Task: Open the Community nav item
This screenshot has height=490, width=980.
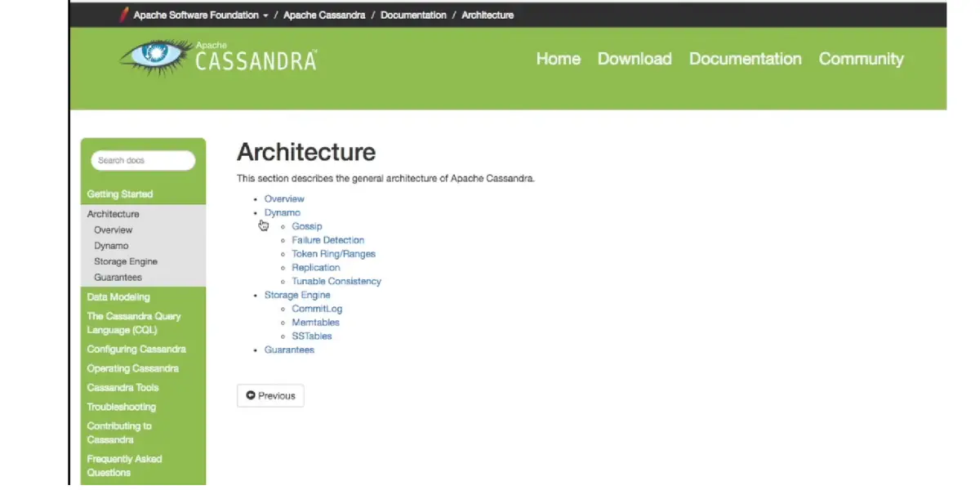Action: pyautogui.click(x=862, y=59)
